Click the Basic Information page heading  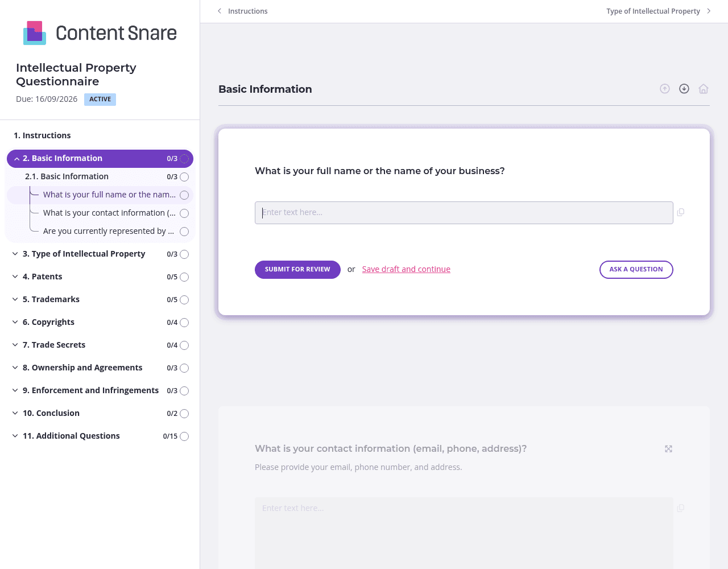[265, 89]
